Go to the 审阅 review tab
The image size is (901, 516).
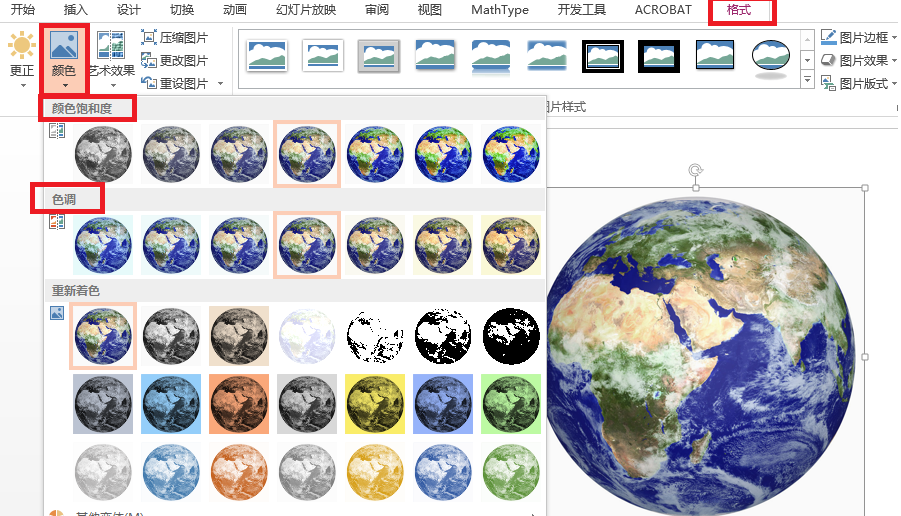click(x=377, y=10)
